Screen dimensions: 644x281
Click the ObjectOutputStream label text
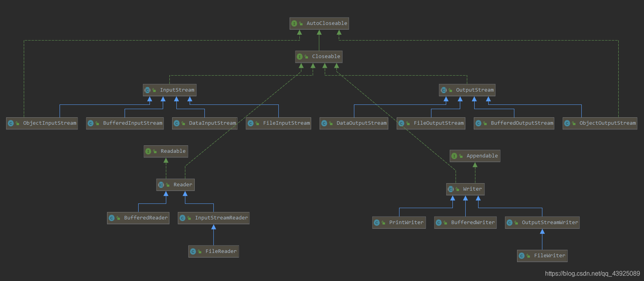(608, 123)
